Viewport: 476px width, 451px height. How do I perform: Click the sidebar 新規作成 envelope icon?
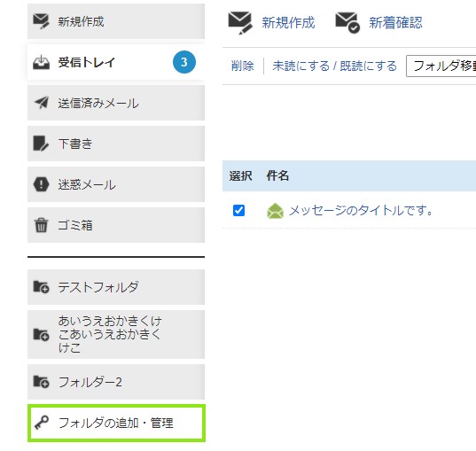[x=41, y=21]
